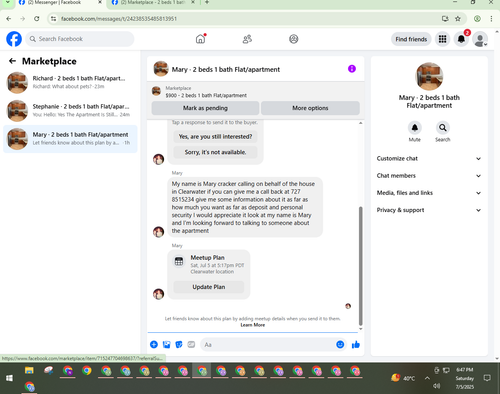Click the Meetup Plan calendar icon
The image size is (500, 394).
pyautogui.click(x=179, y=261)
